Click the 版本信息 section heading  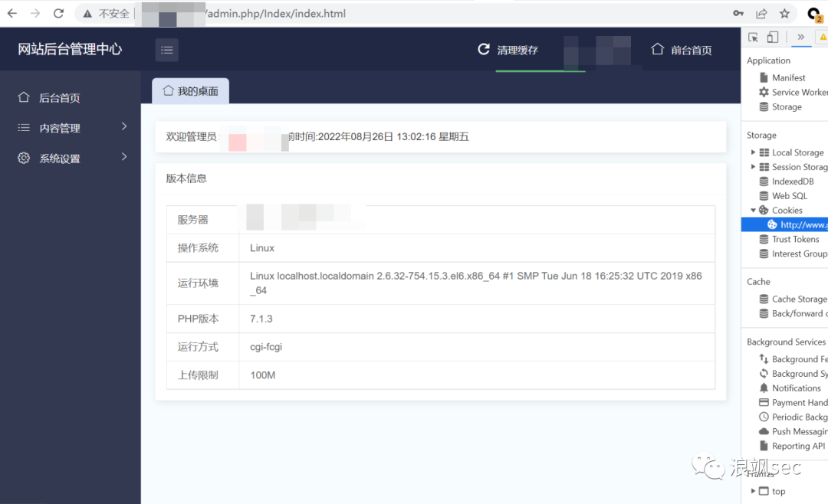click(186, 178)
